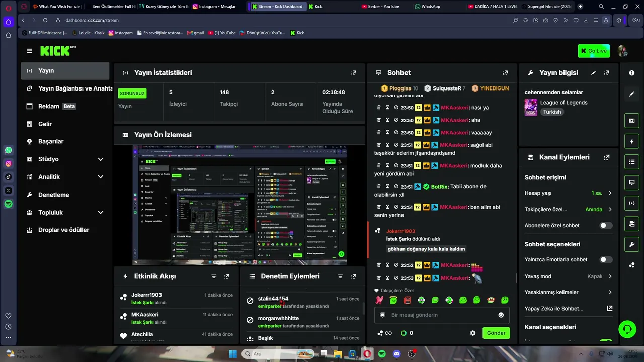Toggle stream preview widget in right rail
644x362 pixels.
[632, 121]
